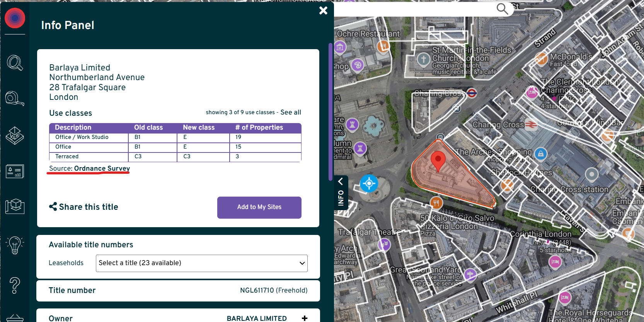
Task: Open the map book sites icon
Action: click(15, 206)
